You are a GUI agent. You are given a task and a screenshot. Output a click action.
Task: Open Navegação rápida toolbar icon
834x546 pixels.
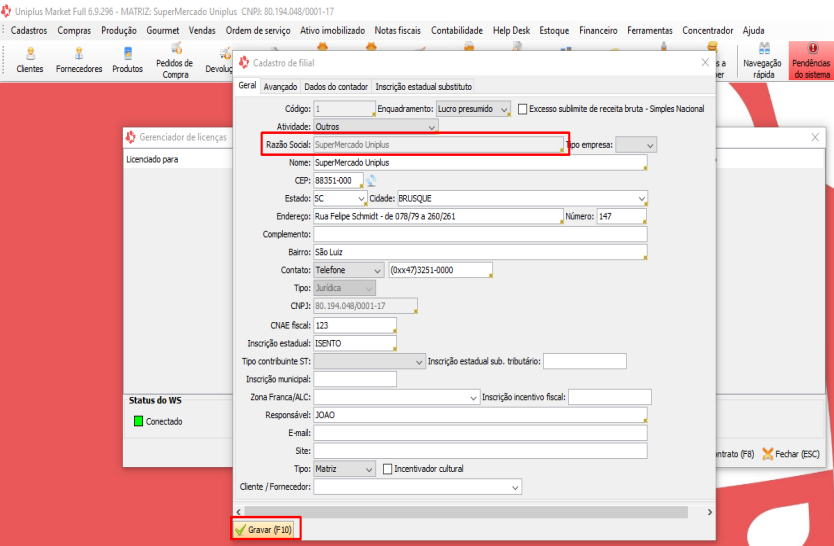(762, 61)
